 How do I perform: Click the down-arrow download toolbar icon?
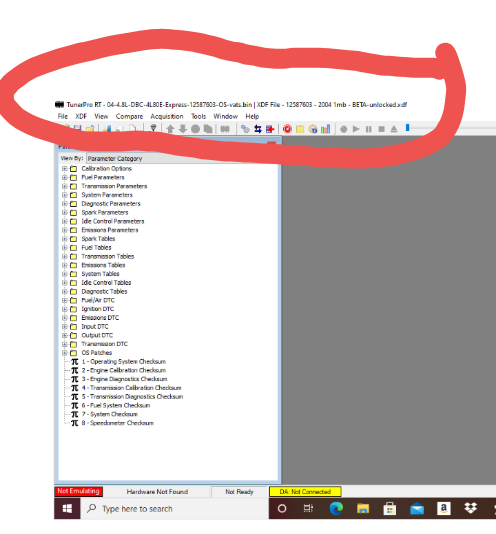click(183, 129)
